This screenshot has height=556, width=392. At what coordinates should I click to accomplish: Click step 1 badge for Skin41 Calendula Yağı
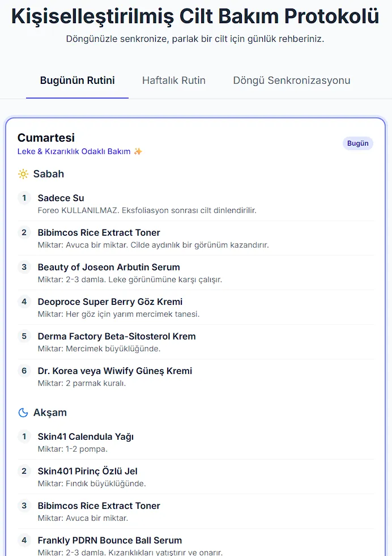tap(24, 436)
